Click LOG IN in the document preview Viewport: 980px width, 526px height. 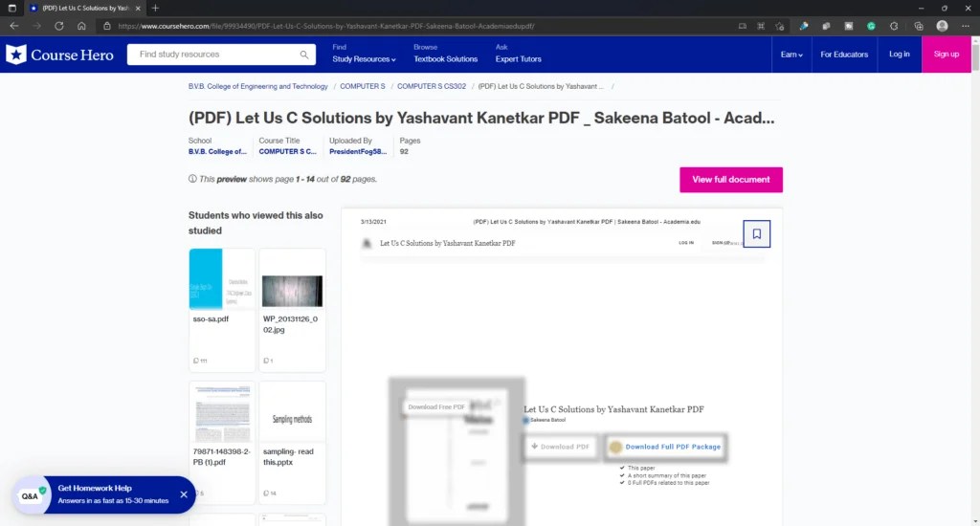[686, 242]
